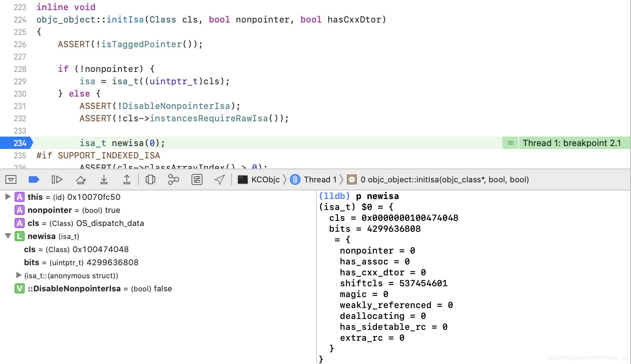
Task: Click the Continue program execution icon
Action: [x=57, y=179]
